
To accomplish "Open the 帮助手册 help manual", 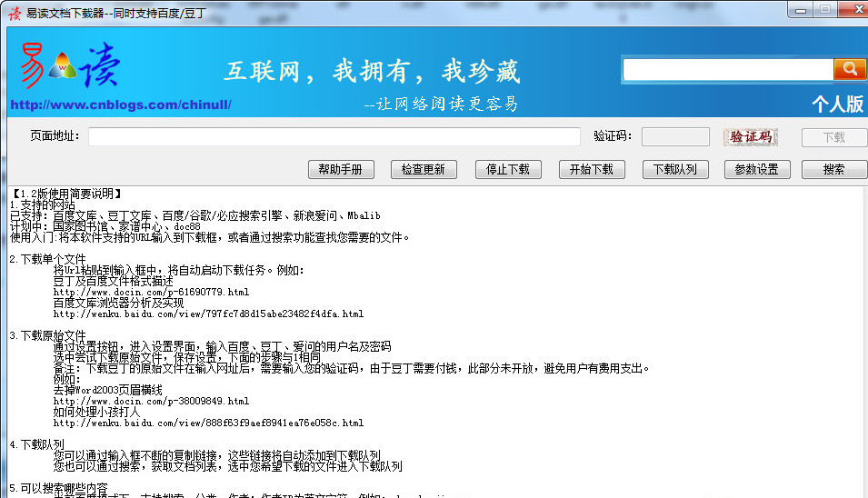I will click(341, 169).
